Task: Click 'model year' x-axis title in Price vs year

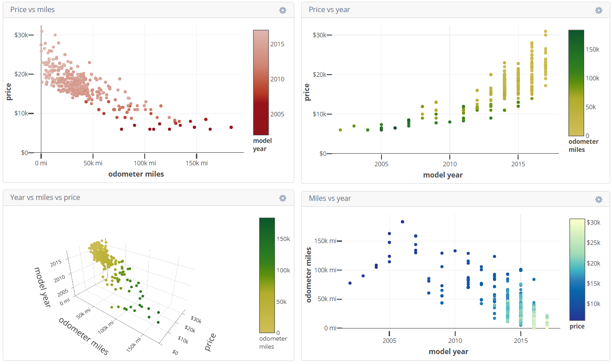Action: click(443, 175)
